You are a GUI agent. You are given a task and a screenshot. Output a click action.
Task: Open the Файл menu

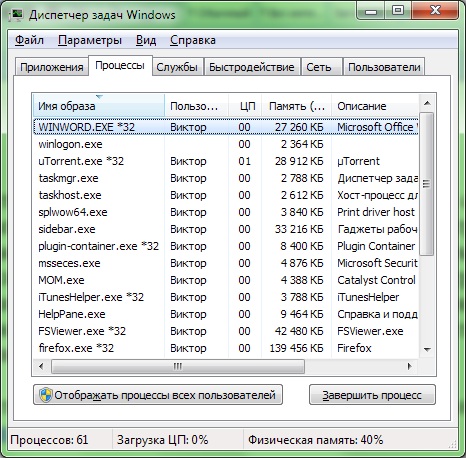[29, 40]
